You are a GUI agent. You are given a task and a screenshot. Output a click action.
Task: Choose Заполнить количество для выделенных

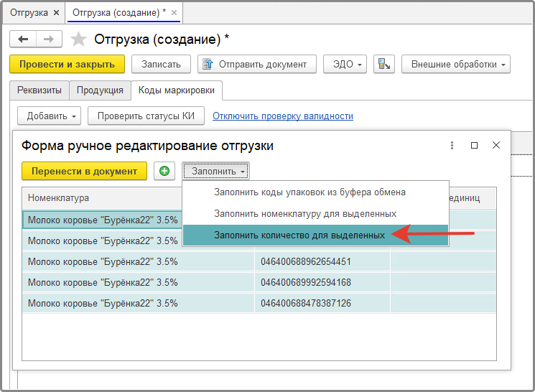point(315,235)
